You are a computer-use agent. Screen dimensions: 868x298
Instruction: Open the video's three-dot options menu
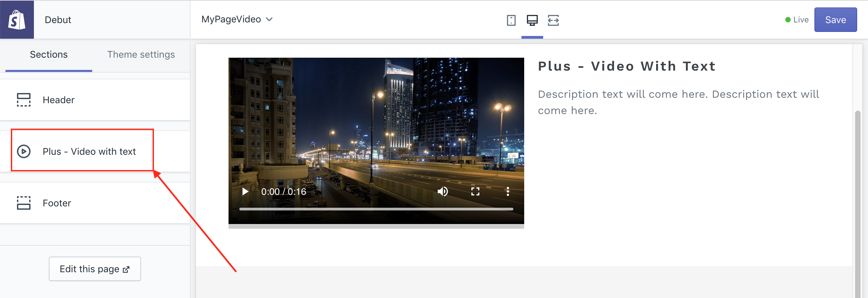(x=508, y=192)
